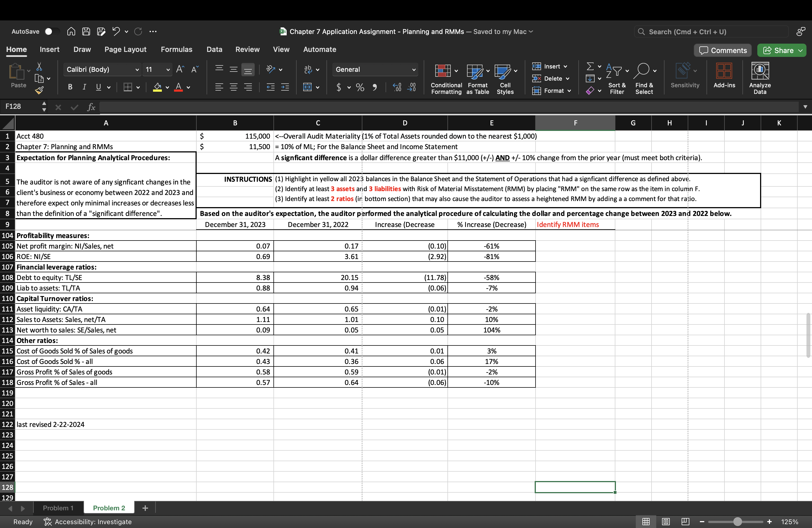Open the Comments pane button

click(x=723, y=51)
